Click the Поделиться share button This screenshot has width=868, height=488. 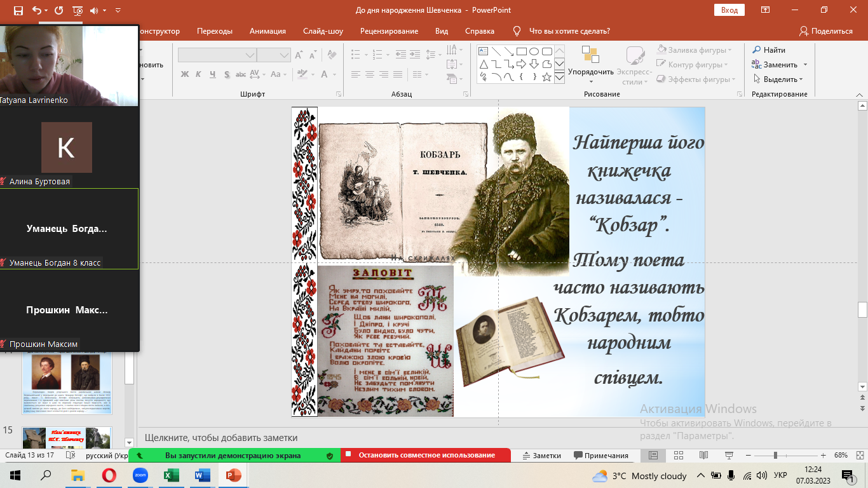pyautogui.click(x=825, y=31)
